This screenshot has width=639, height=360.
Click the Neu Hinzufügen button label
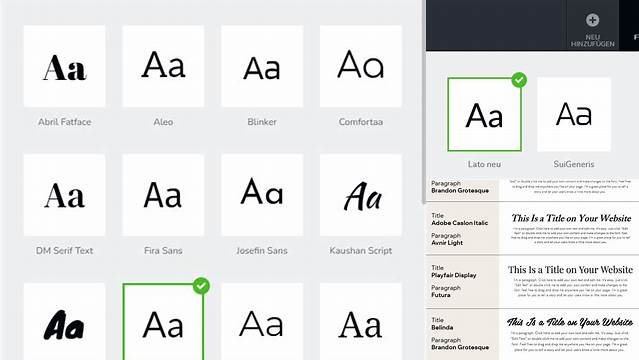pos(593,40)
